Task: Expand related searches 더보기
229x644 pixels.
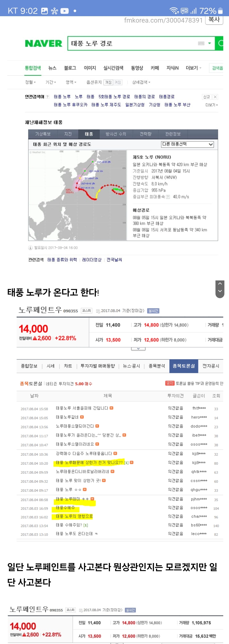Action: (211, 105)
